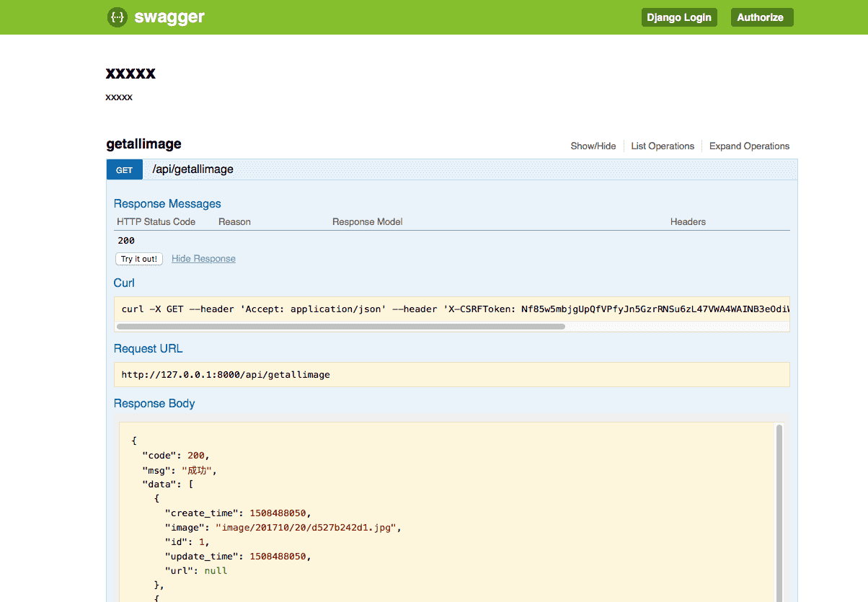
Task: Open the /api/getallimage endpoint path
Action: click(x=192, y=169)
